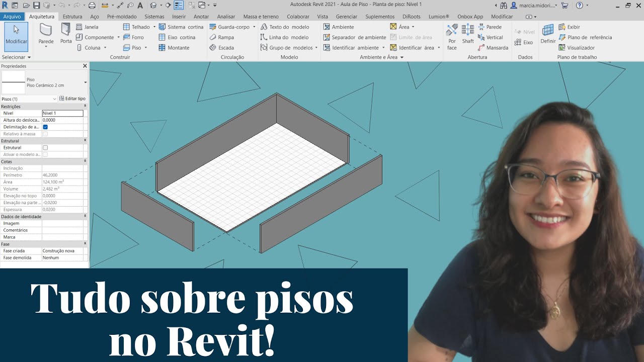Click Exibir work plane icon
Viewport: 644px width, 362px height.
(562, 27)
